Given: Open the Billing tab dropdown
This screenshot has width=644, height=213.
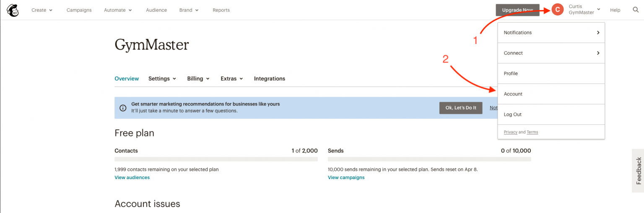Looking at the screenshot, I should 198,79.
